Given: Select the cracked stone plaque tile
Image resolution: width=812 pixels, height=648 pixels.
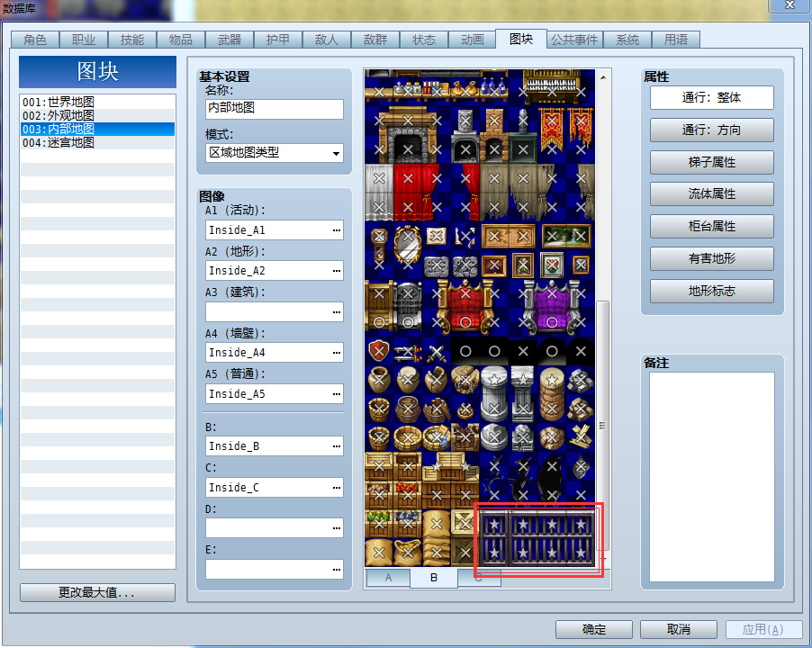Looking at the screenshot, I should point(465,265).
